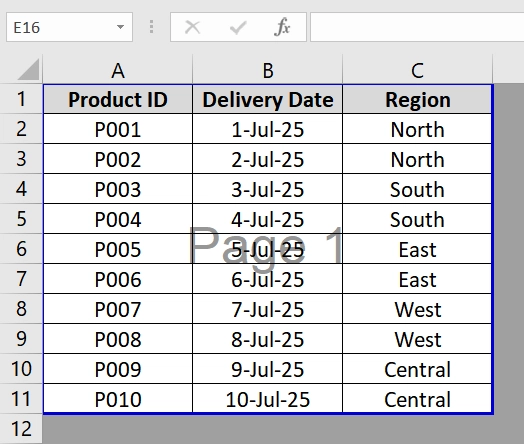Viewport: 524px width, 444px height.
Task: Click the Region header cell
Action: [x=417, y=99]
